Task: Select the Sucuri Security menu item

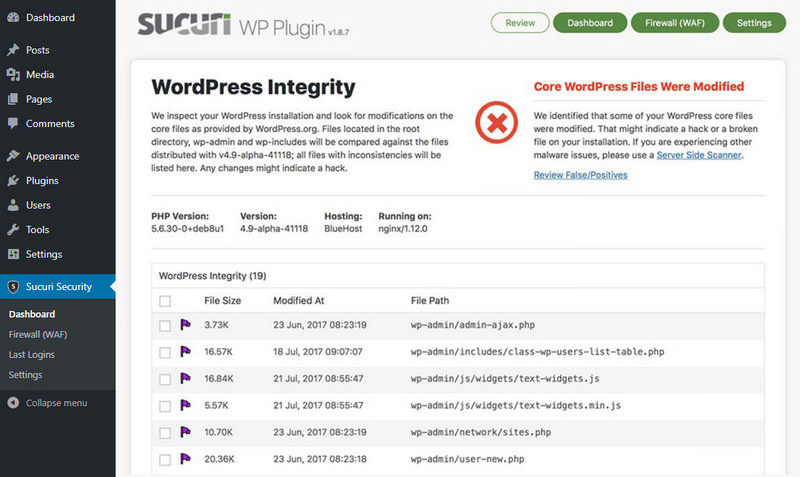Action: pyautogui.click(x=58, y=287)
